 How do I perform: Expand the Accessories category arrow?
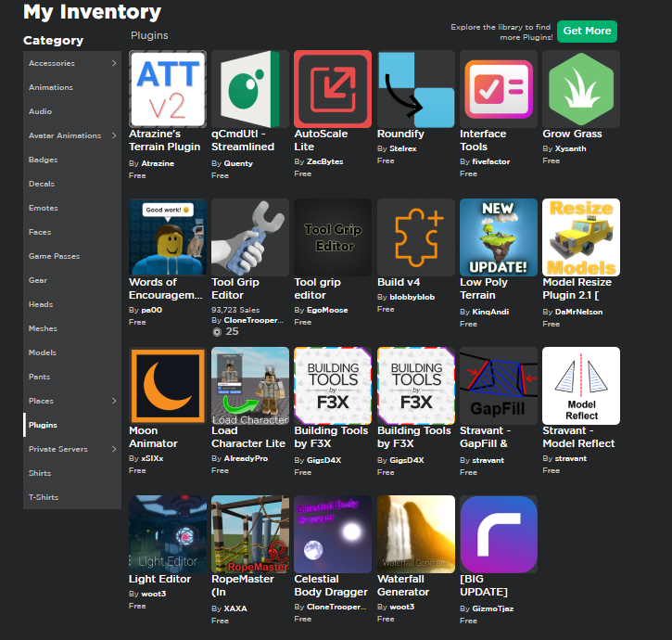coord(114,63)
